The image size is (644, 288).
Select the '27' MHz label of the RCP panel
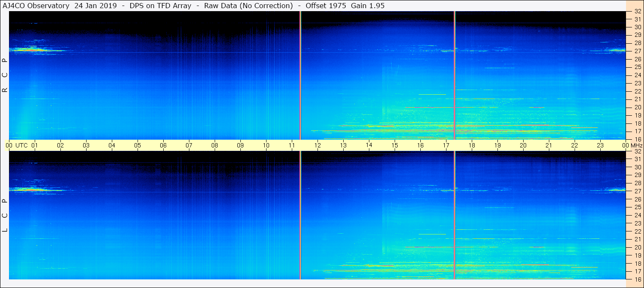[637, 51]
